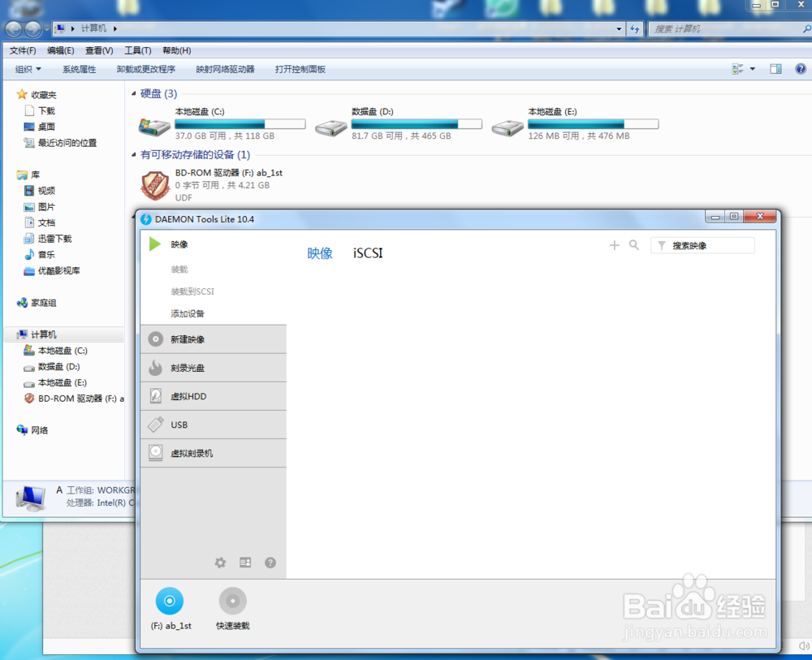The image size is (812, 660).
Task: Click the 搜索映像 search field
Action: pos(702,245)
